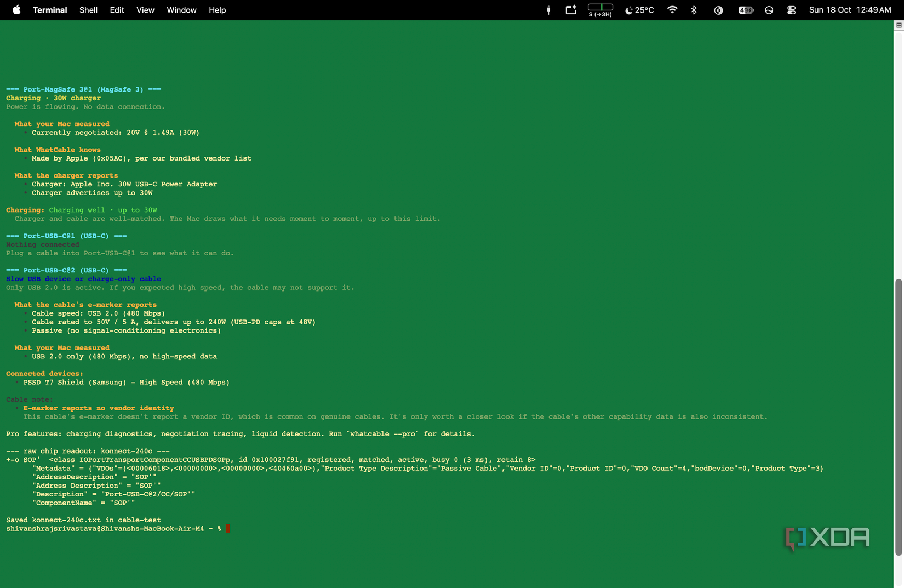The width and height of the screenshot is (904, 588).
Task: Open the battery status menu
Action: pos(746,10)
